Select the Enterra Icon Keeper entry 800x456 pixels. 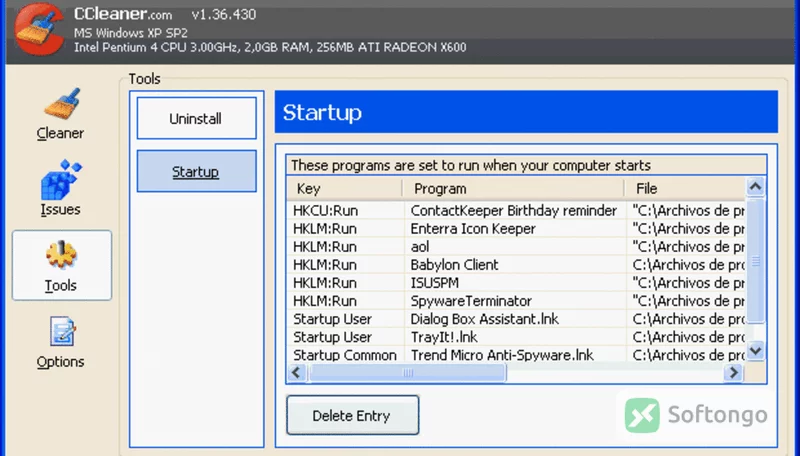[515, 229]
